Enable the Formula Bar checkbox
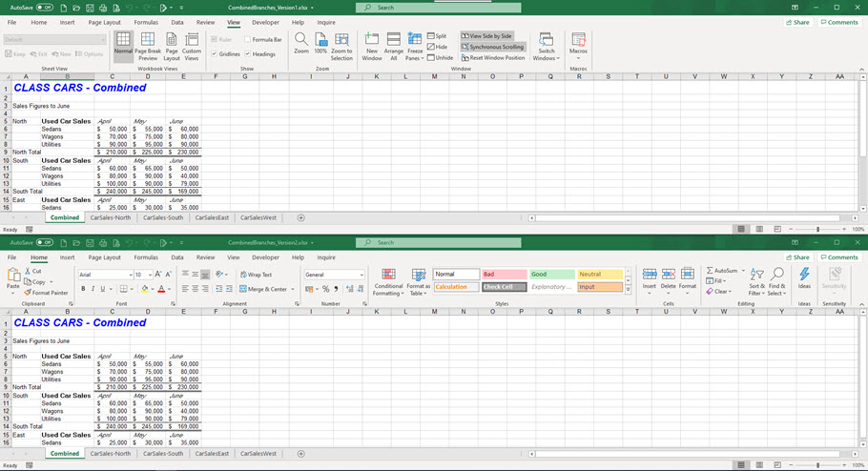Viewport: 868px width, 471px height. (x=248, y=40)
